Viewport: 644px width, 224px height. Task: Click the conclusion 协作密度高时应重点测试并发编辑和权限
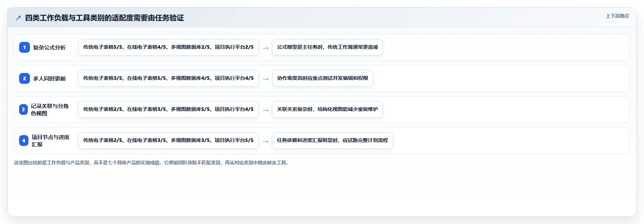323,78
